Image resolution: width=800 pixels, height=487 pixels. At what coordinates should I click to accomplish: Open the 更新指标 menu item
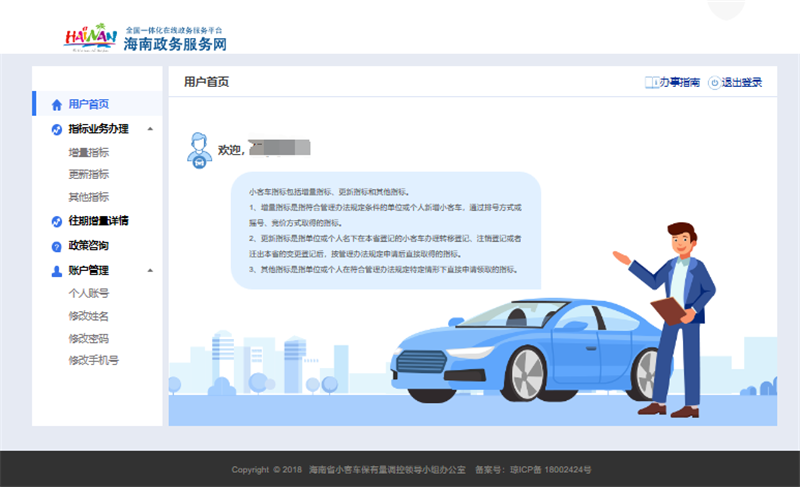click(x=89, y=174)
